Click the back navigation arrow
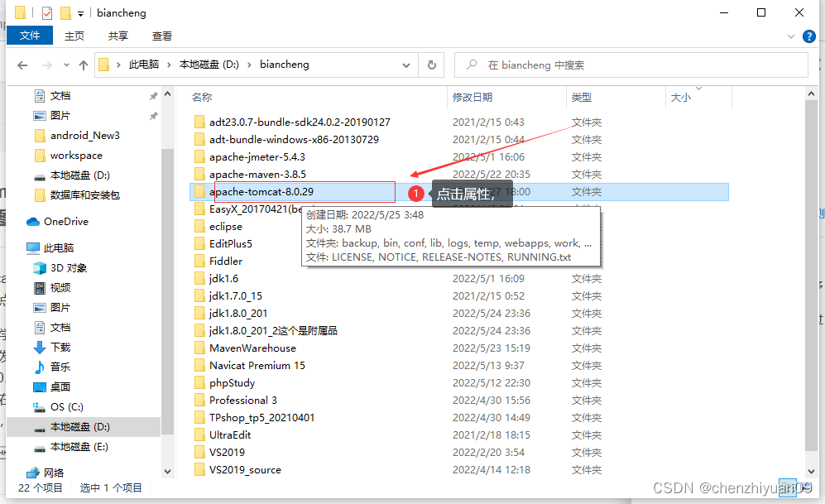825x504 pixels. 22,65
